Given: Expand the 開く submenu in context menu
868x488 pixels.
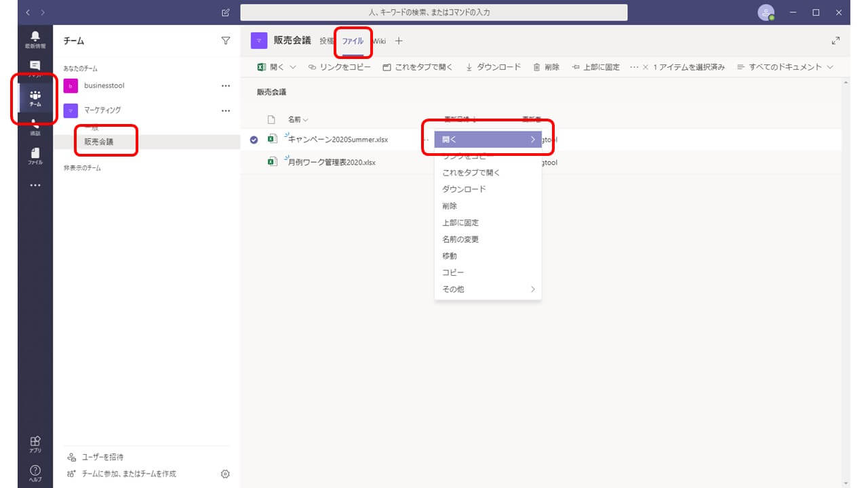Looking at the screenshot, I should pos(488,140).
